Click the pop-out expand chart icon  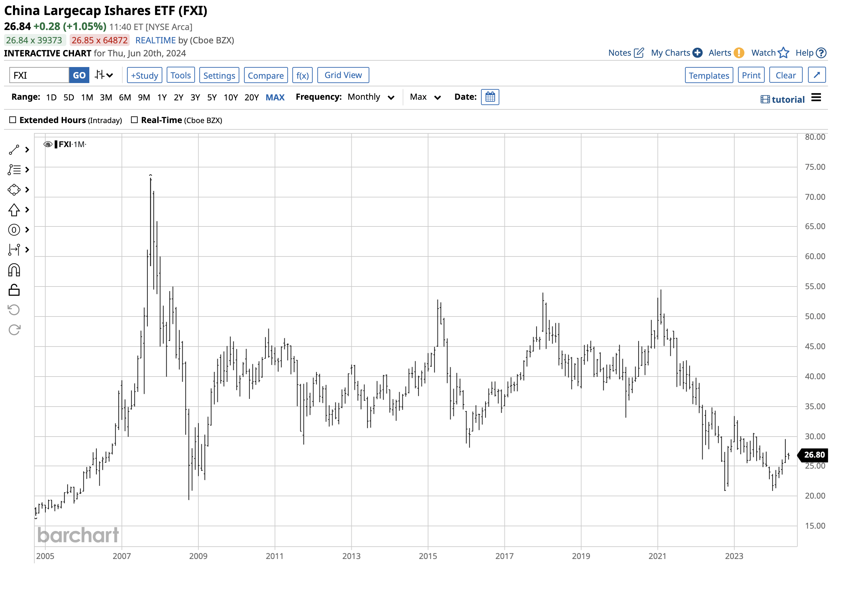point(816,75)
